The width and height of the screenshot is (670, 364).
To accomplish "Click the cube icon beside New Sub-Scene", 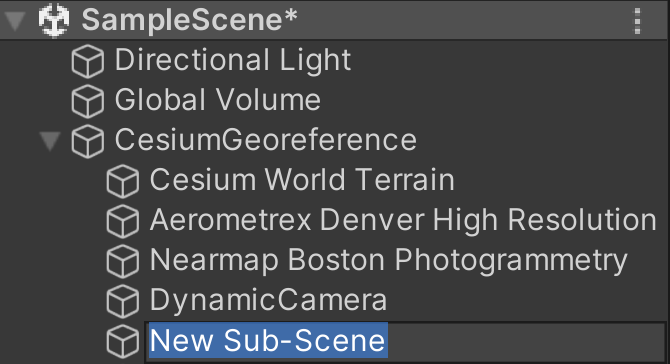I will 123,341.
